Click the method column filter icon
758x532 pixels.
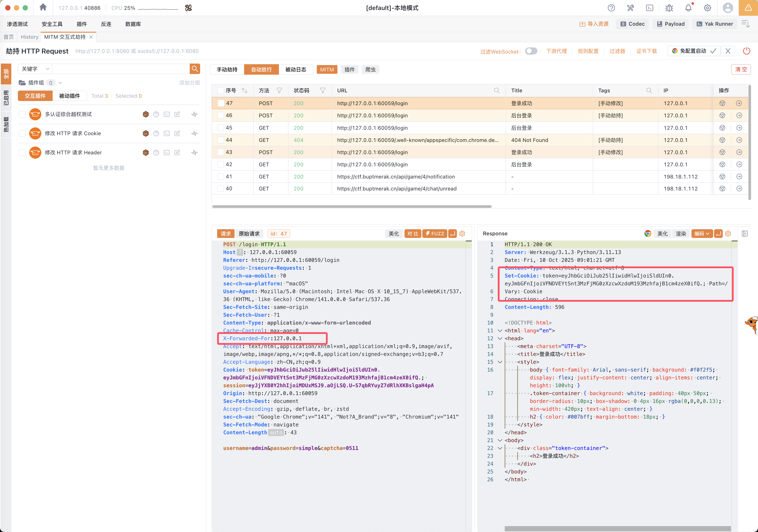pyautogui.click(x=279, y=91)
